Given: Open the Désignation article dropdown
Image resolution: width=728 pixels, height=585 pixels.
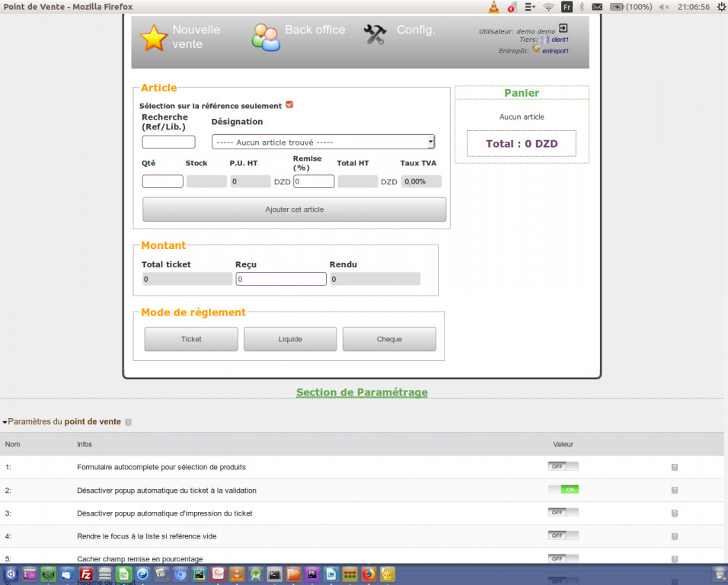Looking at the screenshot, I should tap(323, 142).
